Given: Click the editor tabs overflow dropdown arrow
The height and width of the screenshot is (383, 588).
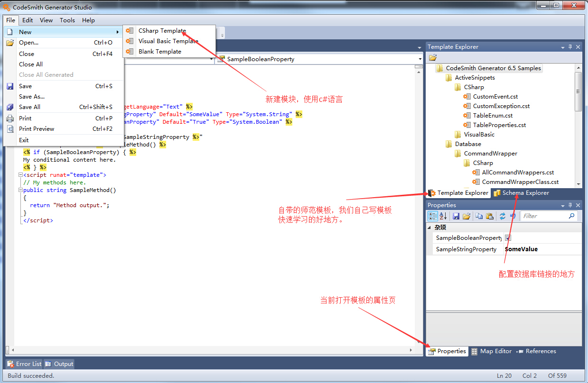Looking at the screenshot, I should 420,47.
